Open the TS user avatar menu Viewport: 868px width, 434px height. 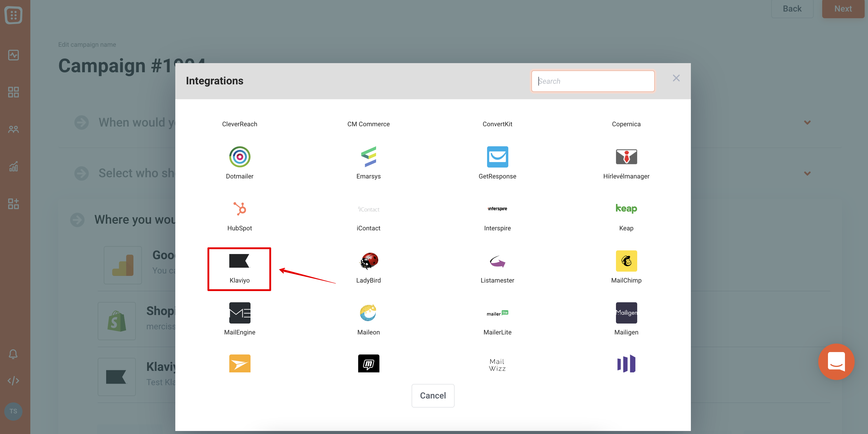tap(13, 411)
